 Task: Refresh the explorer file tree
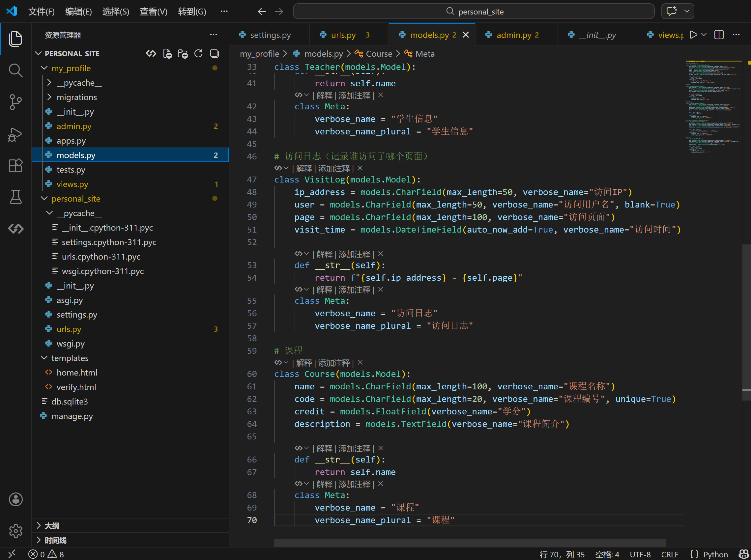[198, 54]
